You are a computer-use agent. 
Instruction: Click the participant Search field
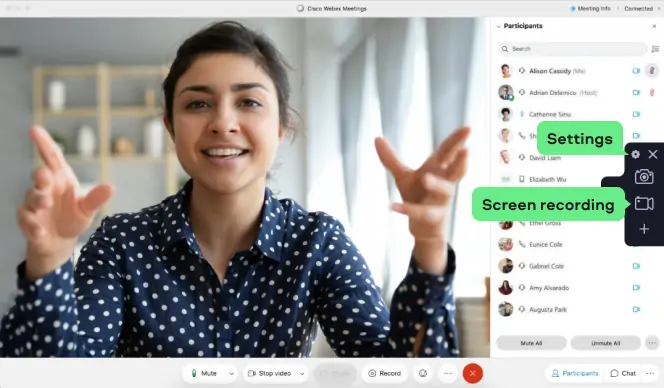pos(573,49)
